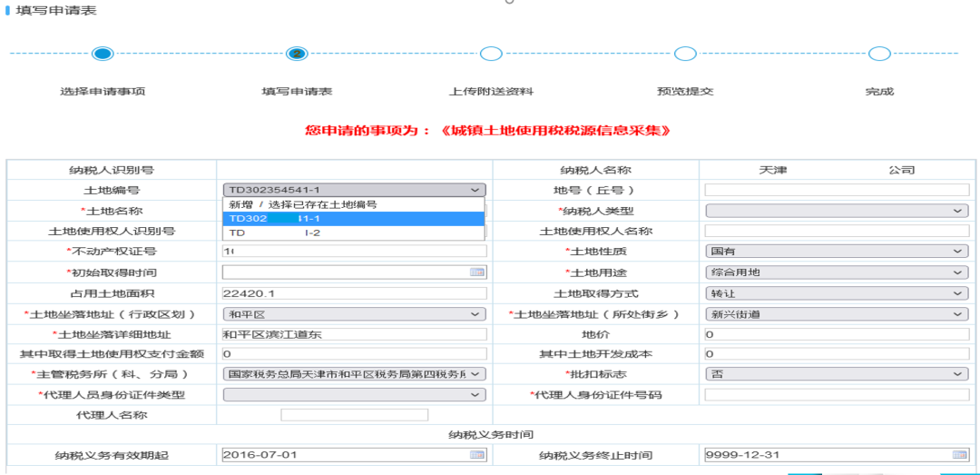Image resolution: width=980 pixels, height=475 pixels.
Task: Click the 土地使用权人名称 input field
Action: 837,231
